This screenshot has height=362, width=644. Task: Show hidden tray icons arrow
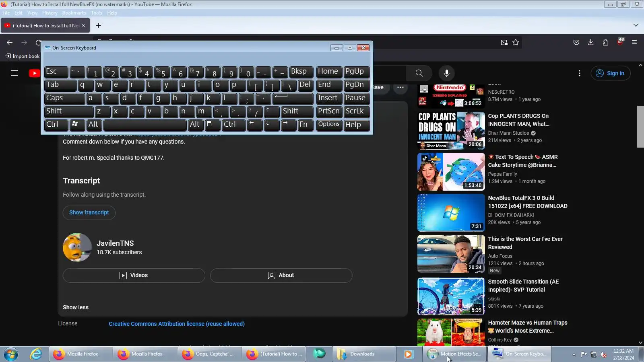[x=574, y=354]
